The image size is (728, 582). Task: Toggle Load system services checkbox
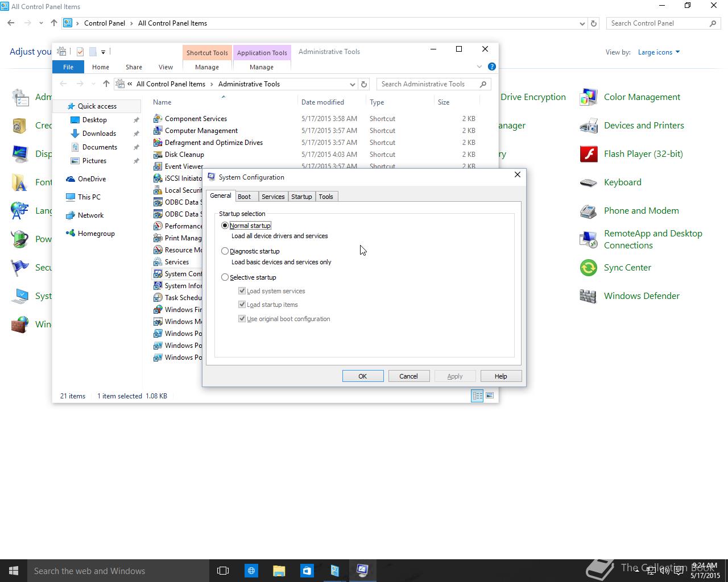(x=242, y=291)
